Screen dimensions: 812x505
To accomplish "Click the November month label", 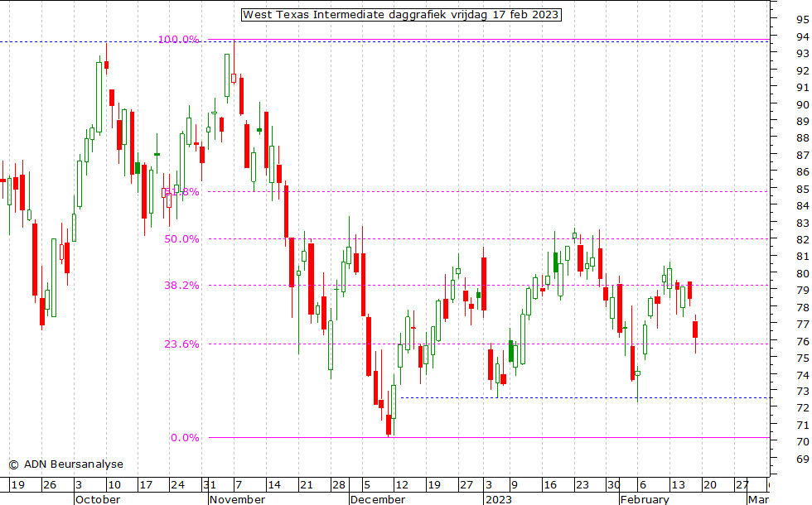I will pyautogui.click(x=238, y=499).
